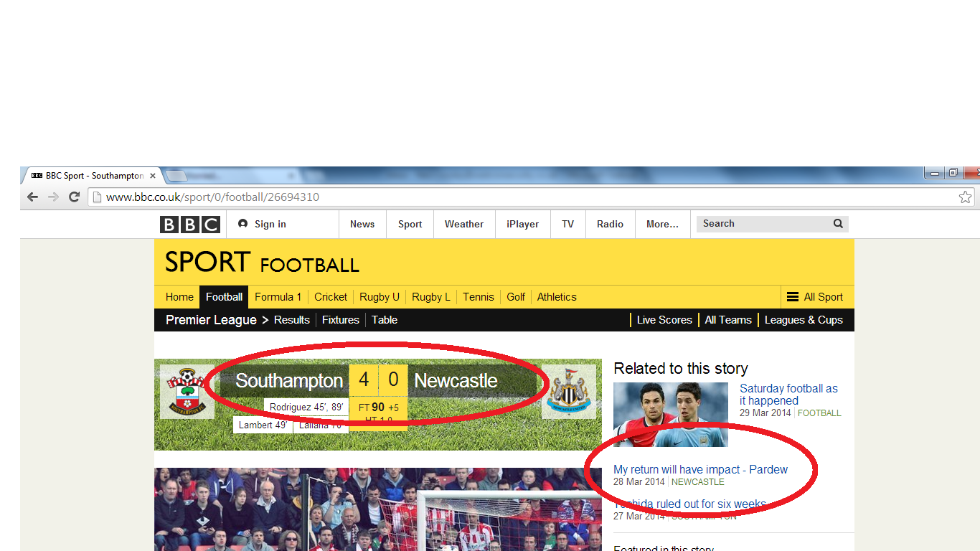Open Radio in BBC top bar
980x551 pixels.
(610, 224)
